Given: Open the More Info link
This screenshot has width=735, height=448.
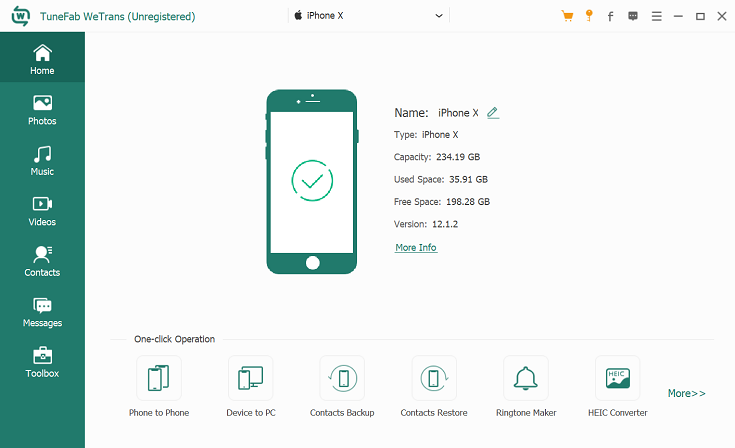Looking at the screenshot, I should tap(416, 247).
